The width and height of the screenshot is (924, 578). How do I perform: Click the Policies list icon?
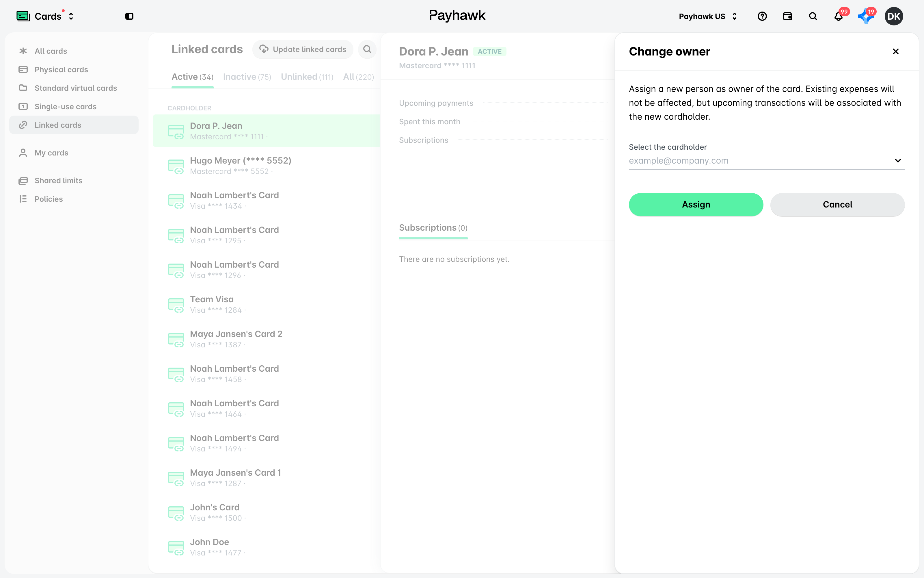click(x=23, y=199)
